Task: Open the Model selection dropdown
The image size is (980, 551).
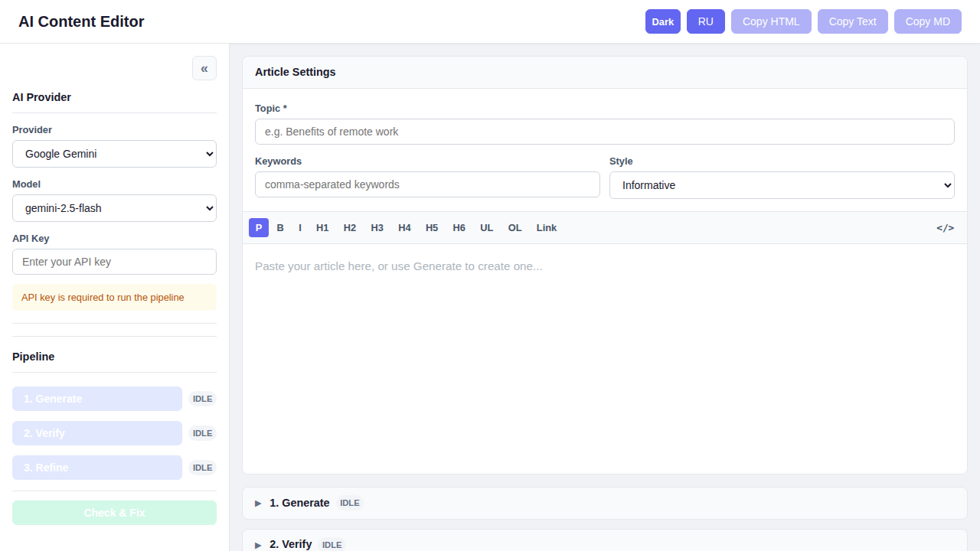Action: click(x=113, y=207)
